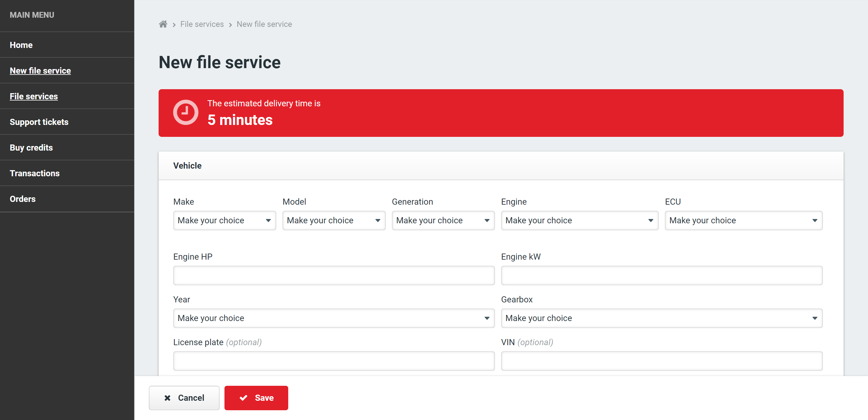Click the checkmark icon on Save button
This screenshot has width=868, height=420.
(x=243, y=398)
